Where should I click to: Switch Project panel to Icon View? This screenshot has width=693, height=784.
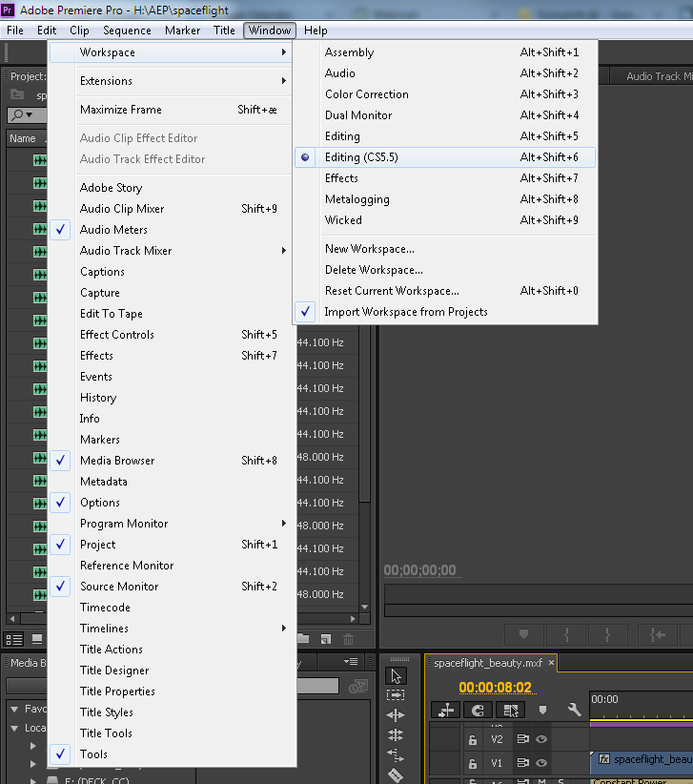tap(37, 639)
